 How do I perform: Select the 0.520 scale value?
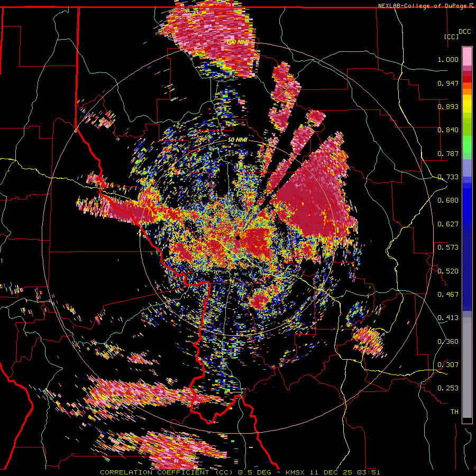[x=448, y=271]
